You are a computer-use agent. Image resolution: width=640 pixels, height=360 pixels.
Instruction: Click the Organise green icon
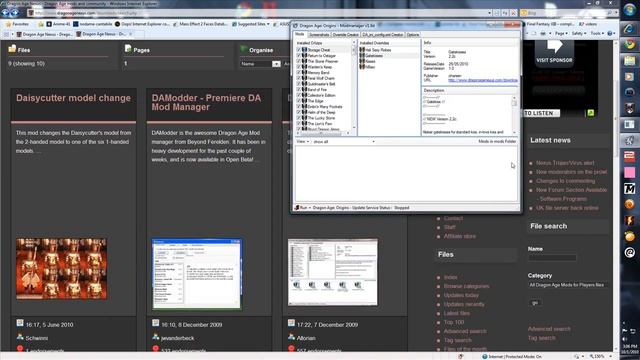(x=244, y=49)
